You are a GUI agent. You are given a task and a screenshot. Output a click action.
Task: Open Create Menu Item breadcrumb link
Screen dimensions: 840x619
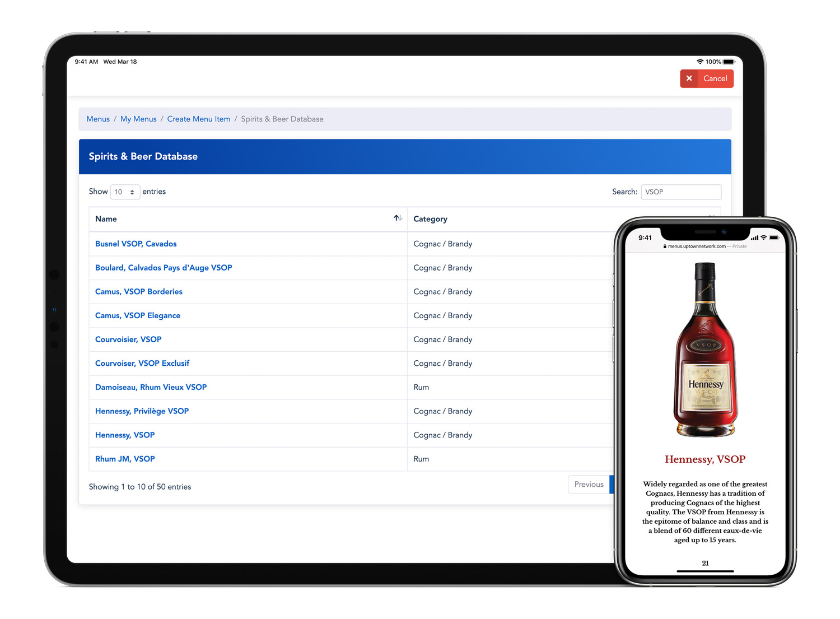tap(199, 119)
